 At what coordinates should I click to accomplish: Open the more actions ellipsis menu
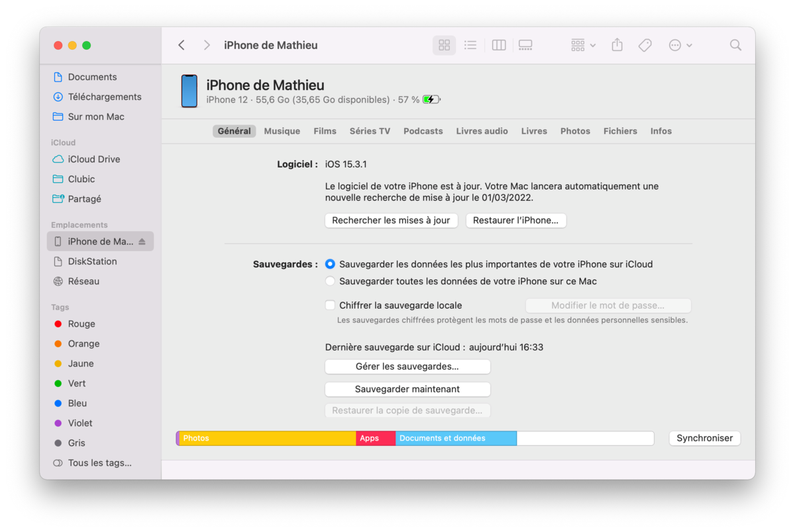click(680, 45)
